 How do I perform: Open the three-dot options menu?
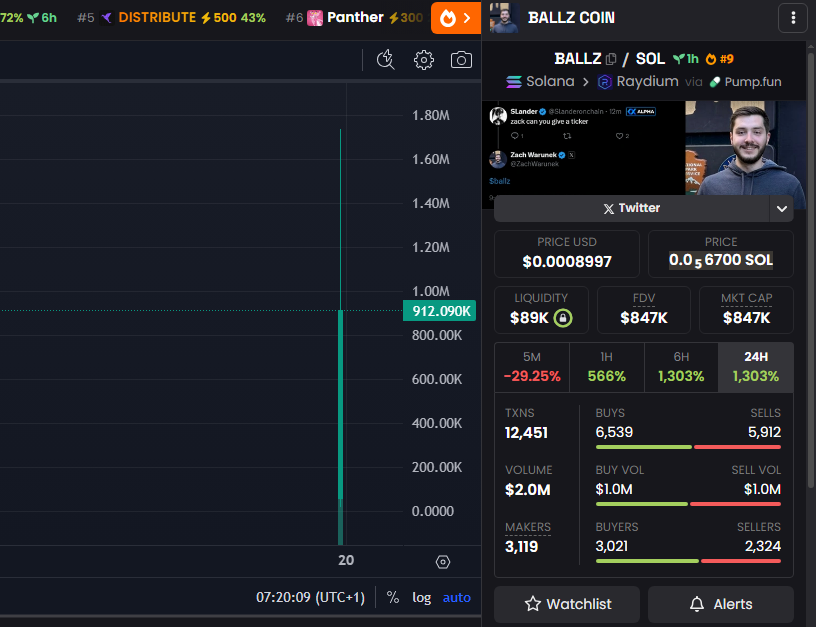(793, 17)
